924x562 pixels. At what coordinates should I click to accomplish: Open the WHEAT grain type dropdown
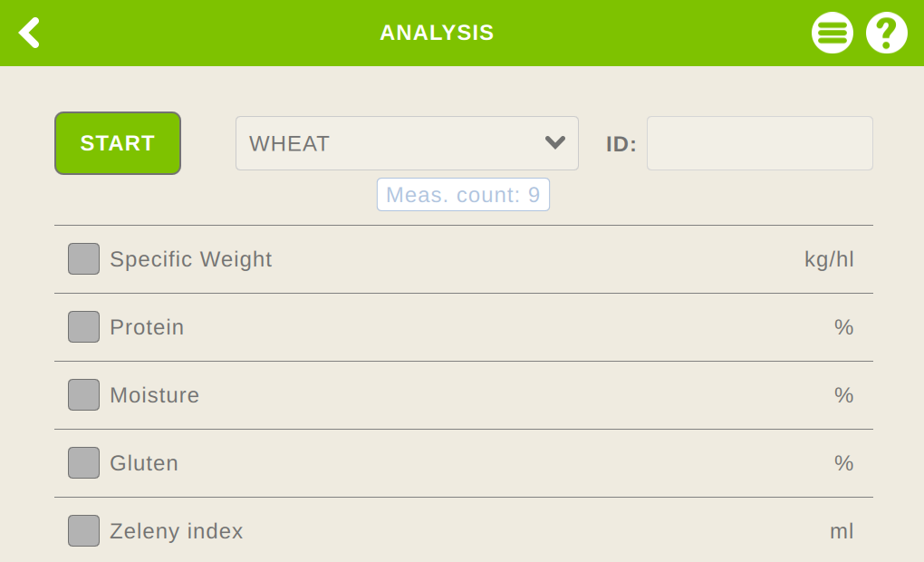click(407, 143)
